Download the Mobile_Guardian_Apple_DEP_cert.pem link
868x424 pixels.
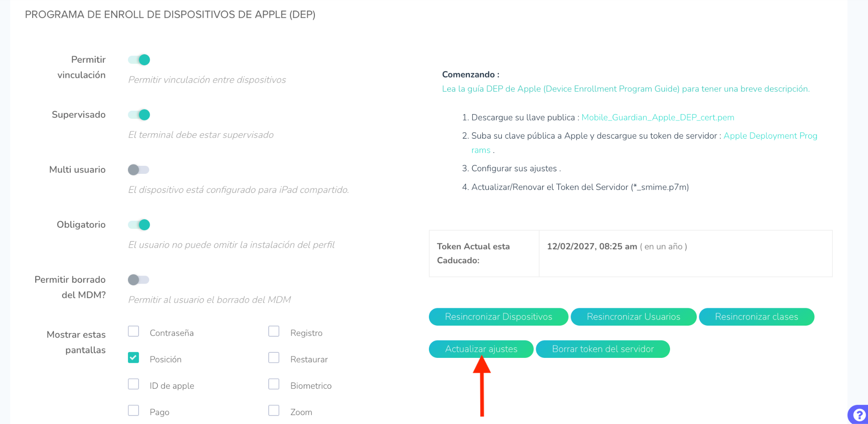pos(658,117)
